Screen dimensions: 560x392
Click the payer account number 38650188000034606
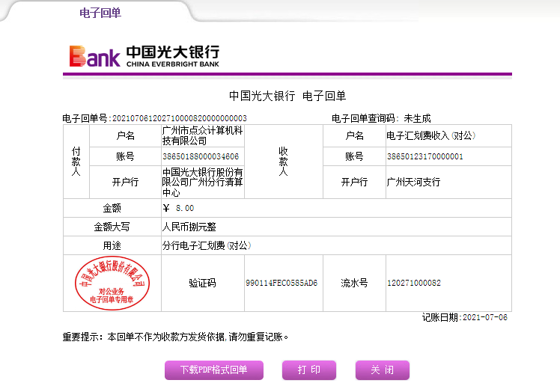point(201,157)
